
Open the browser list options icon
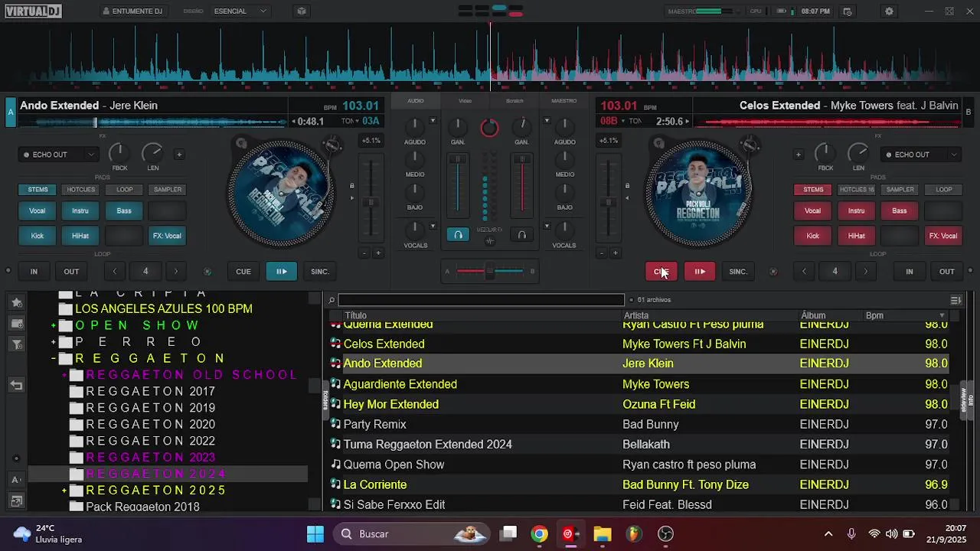click(955, 300)
